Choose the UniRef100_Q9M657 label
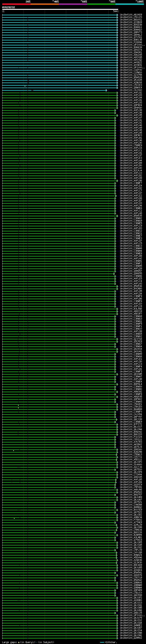The height and width of the screenshot is (644, 146). tap(131, 271)
